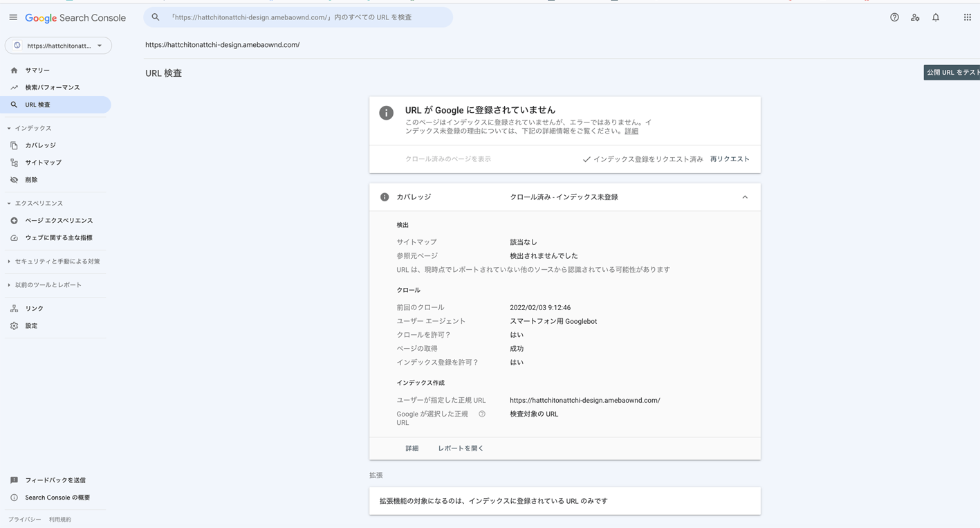Click the 拡張 section message
Screen dimensions: 980x528
click(494, 501)
